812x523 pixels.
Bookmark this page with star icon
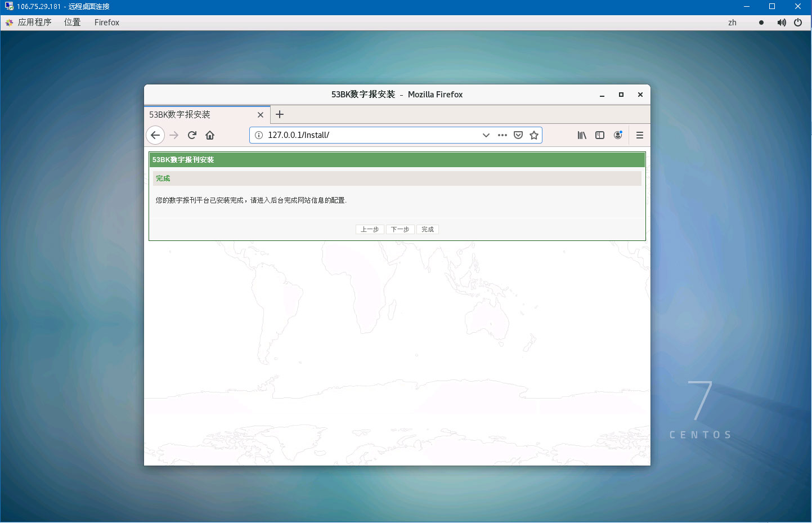coord(534,135)
